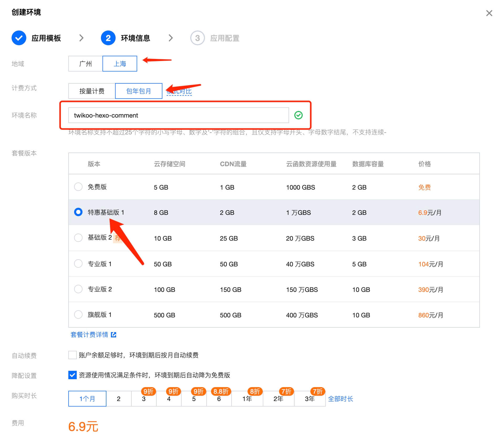Click the 环境名称 input field
This screenshot has height=436, width=504.
(x=178, y=115)
